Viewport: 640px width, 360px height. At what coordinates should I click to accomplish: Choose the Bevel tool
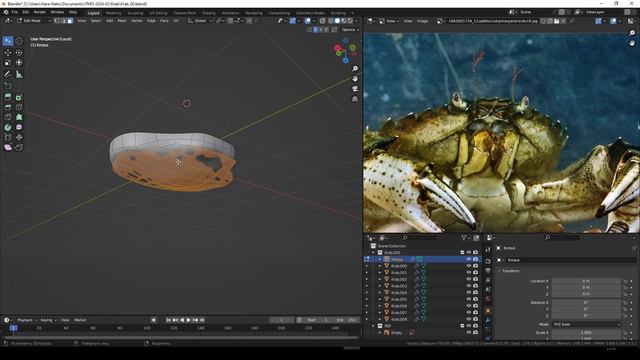8,107
